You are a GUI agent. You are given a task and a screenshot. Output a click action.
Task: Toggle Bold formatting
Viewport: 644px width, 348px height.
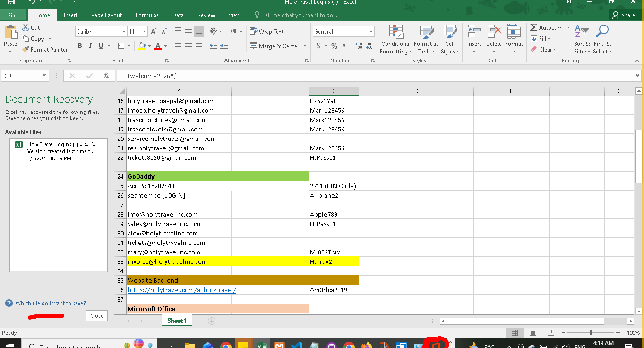[x=80, y=46]
